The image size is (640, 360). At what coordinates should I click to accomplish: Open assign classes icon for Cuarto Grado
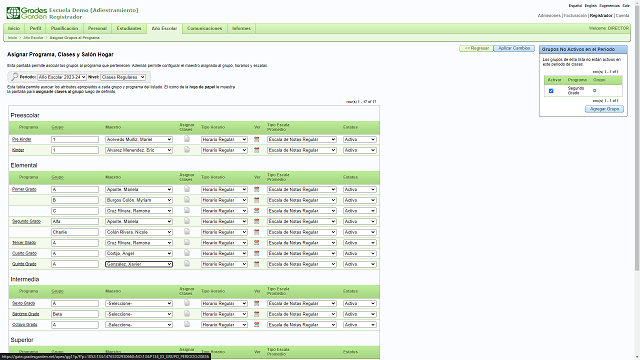[x=187, y=253]
